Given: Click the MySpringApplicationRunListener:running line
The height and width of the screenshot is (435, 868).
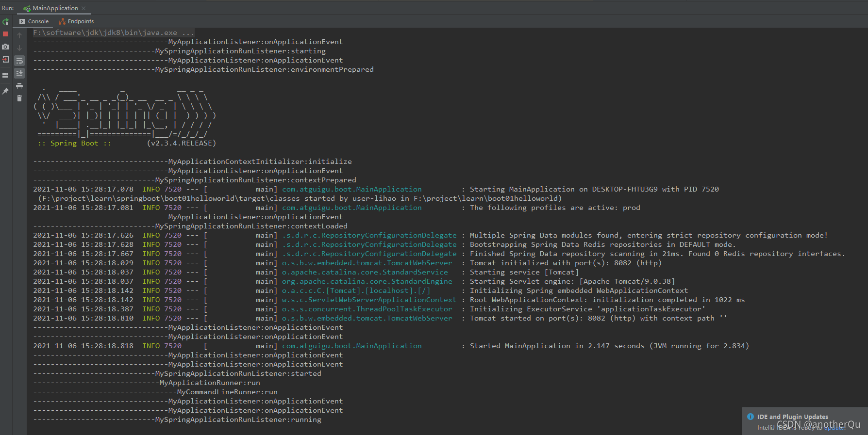Looking at the screenshot, I should (177, 419).
